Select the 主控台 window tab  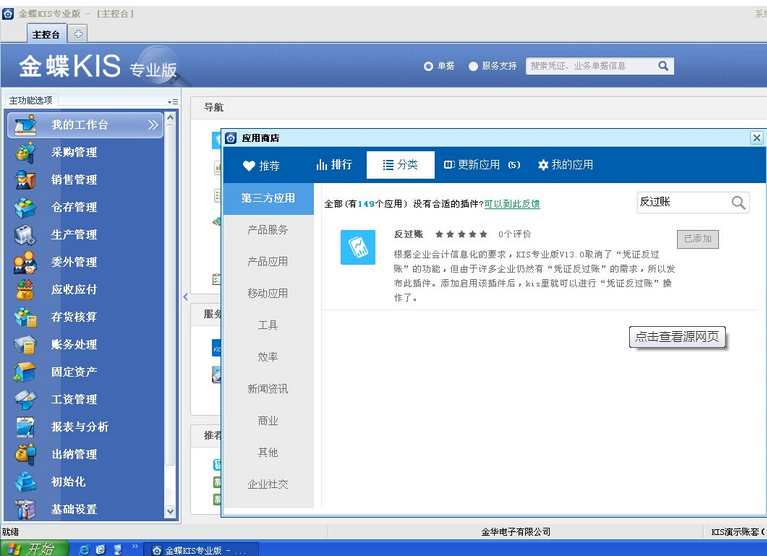pyautogui.click(x=45, y=34)
